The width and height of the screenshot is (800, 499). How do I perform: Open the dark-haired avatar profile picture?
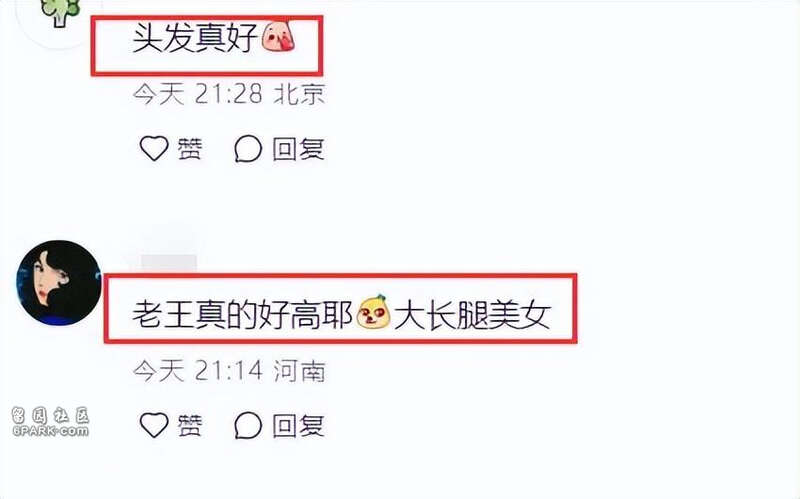[x=59, y=283]
